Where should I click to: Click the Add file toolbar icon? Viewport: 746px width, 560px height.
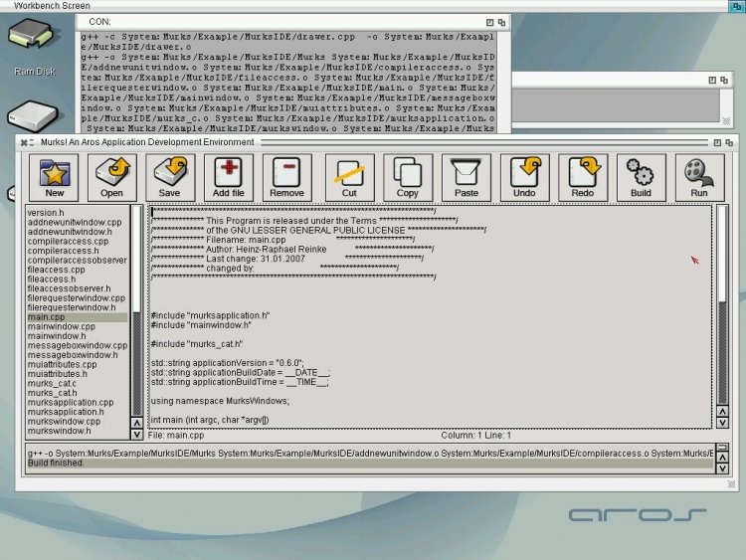click(x=229, y=177)
